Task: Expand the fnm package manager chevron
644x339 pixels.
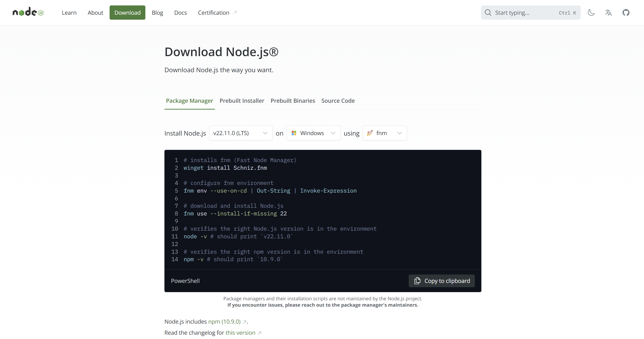Action: click(399, 133)
